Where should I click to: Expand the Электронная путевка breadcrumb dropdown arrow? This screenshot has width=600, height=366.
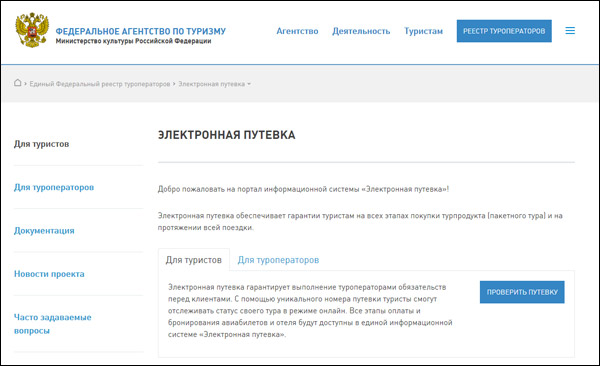coord(249,84)
